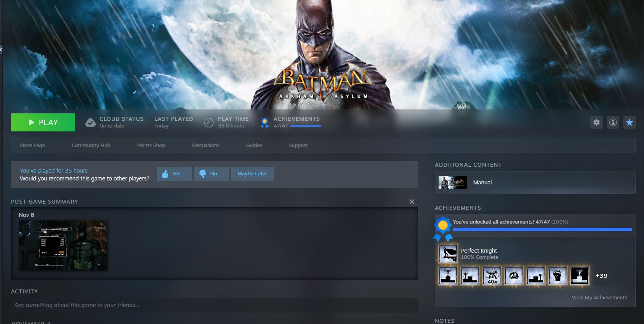
Task: Click the header achievements 47/47 progress bar
Action: pyautogui.click(x=305, y=126)
